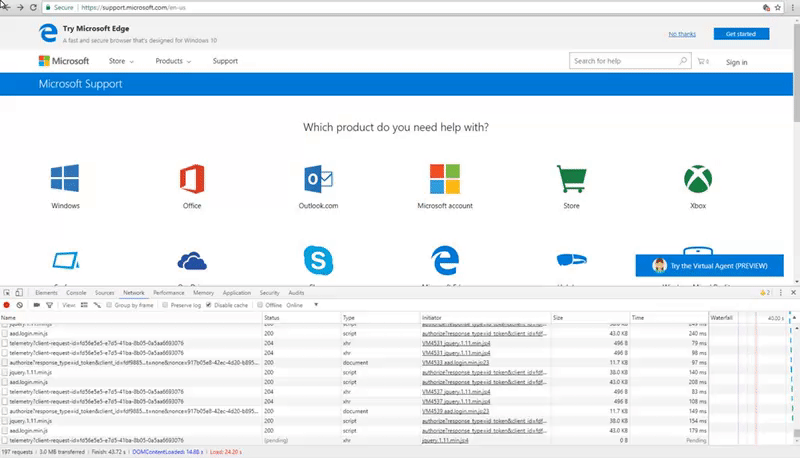Viewport: 800px width, 458px height.
Task: Choose the Outlook.com product icon
Action: click(x=318, y=179)
